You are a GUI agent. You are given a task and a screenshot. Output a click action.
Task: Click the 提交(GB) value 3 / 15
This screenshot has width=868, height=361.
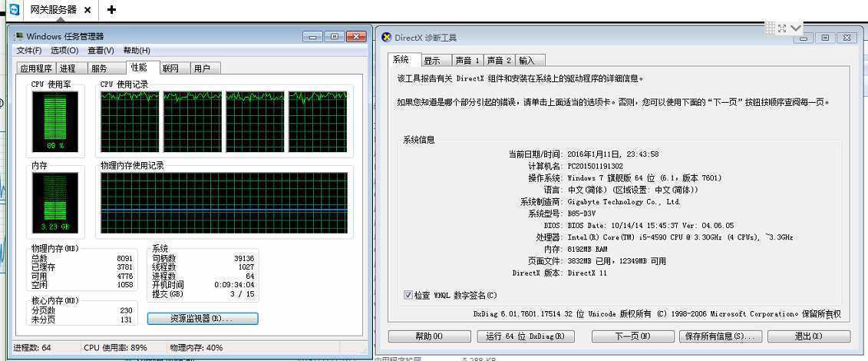coord(242,293)
